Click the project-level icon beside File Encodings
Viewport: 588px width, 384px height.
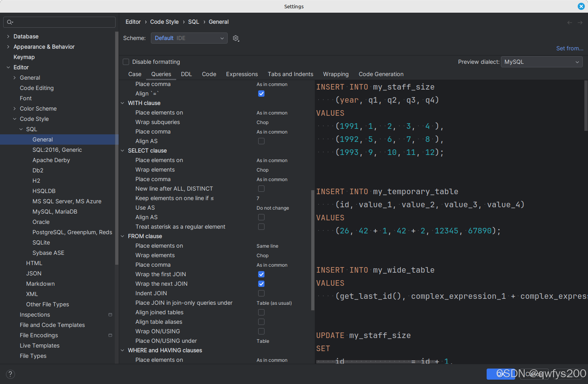click(110, 335)
